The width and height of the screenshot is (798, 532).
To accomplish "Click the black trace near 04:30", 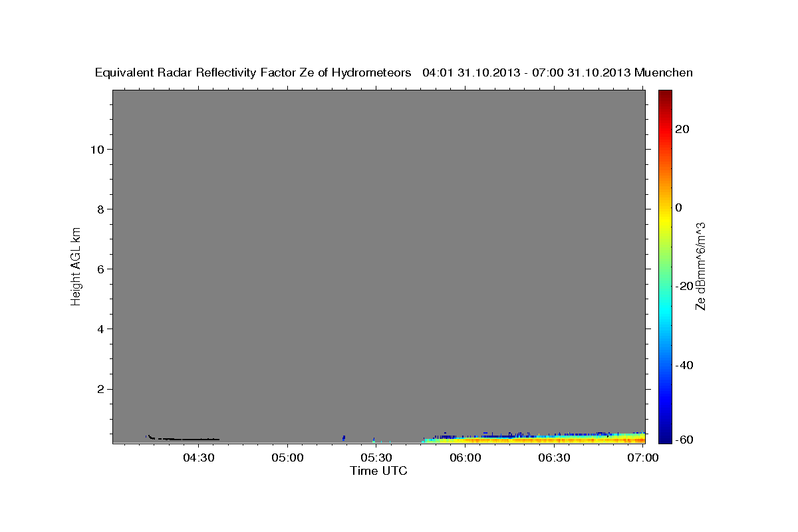I will point(183,438).
